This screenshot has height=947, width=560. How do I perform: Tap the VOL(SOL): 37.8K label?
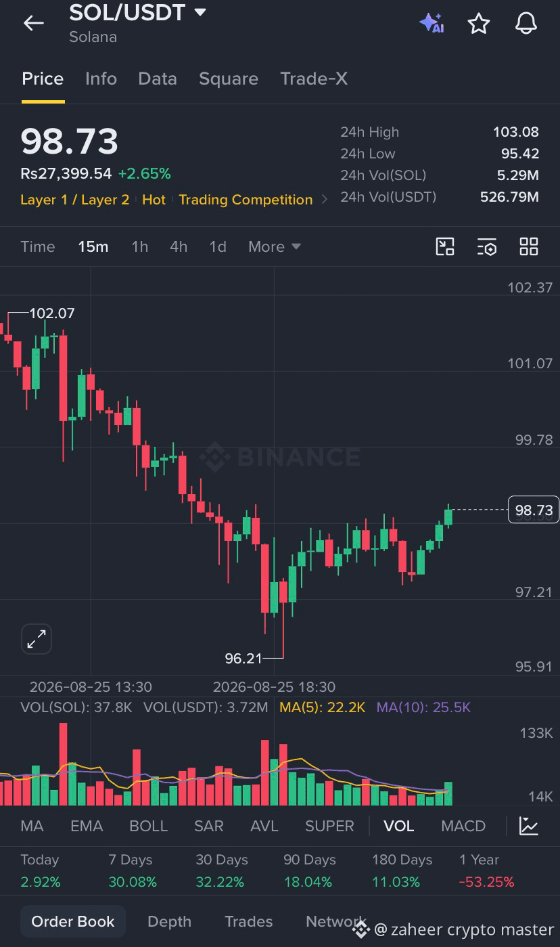click(x=76, y=707)
